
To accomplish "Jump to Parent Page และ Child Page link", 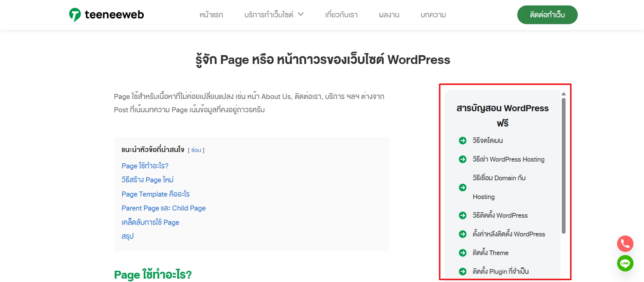I will pos(164,208).
